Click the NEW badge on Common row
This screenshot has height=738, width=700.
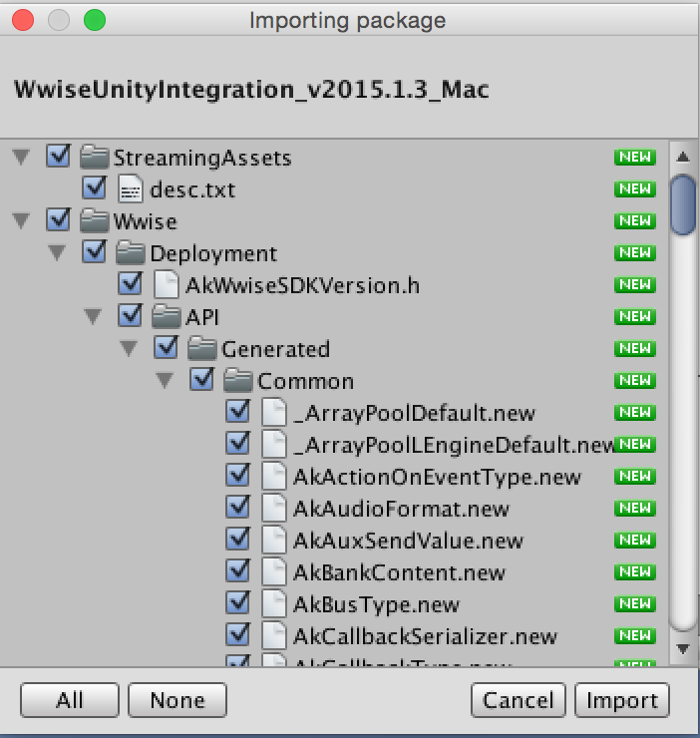(635, 381)
